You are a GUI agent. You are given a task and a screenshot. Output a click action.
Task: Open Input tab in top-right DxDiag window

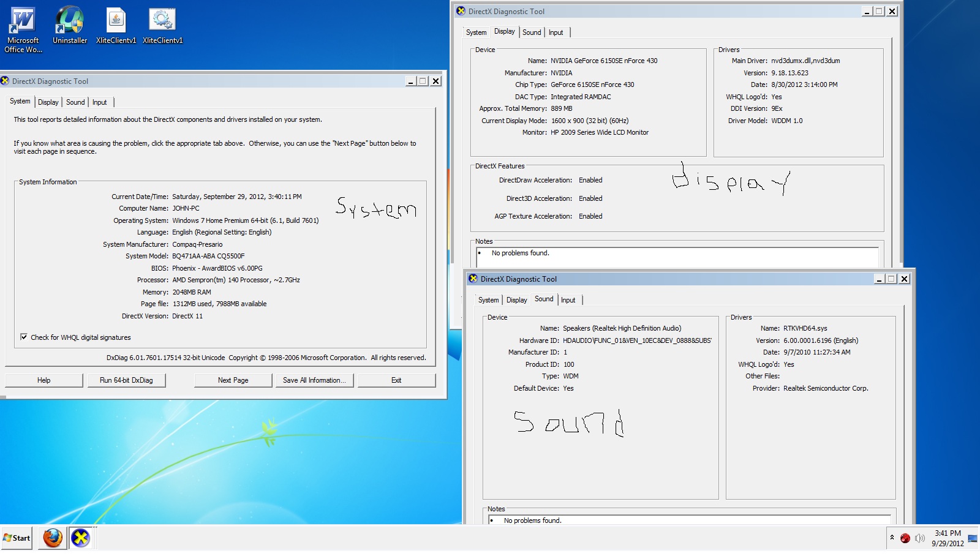point(556,32)
